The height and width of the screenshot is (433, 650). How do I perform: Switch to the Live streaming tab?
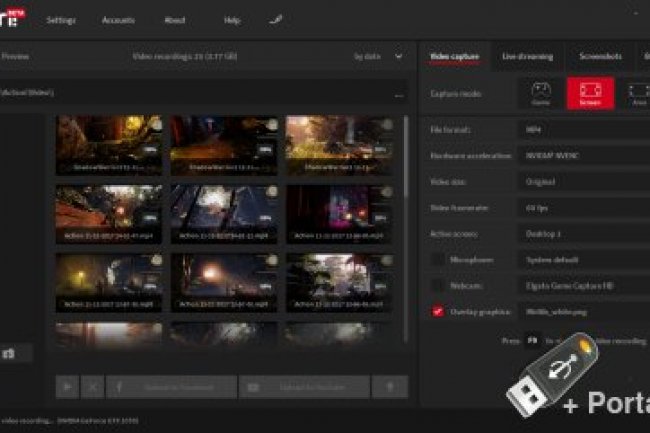pos(526,57)
